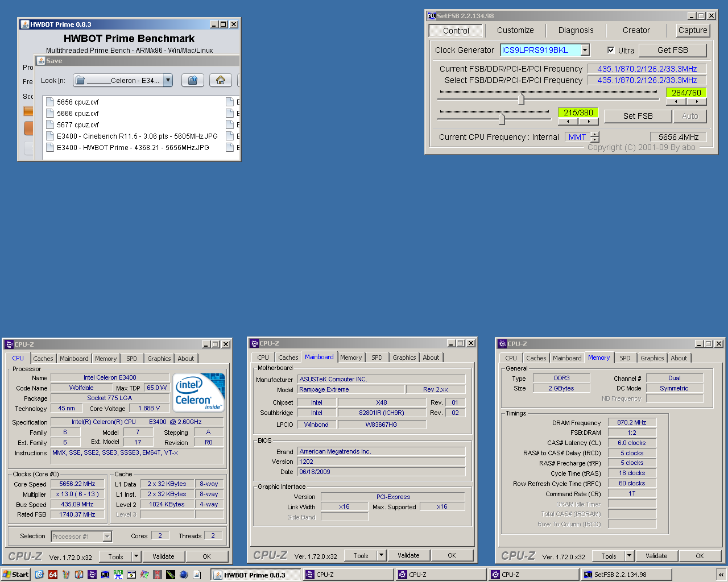Viewport: 728px width, 582px height.
Task: Select file 5656 cpuz.cvf
Action: [78, 102]
